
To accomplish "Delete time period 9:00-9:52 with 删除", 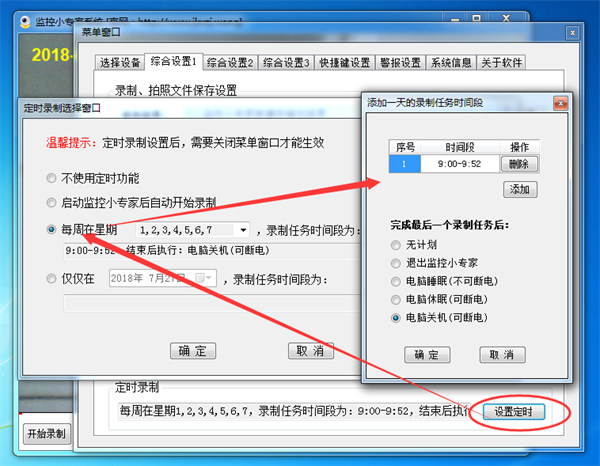I will (x=519, y=164).
